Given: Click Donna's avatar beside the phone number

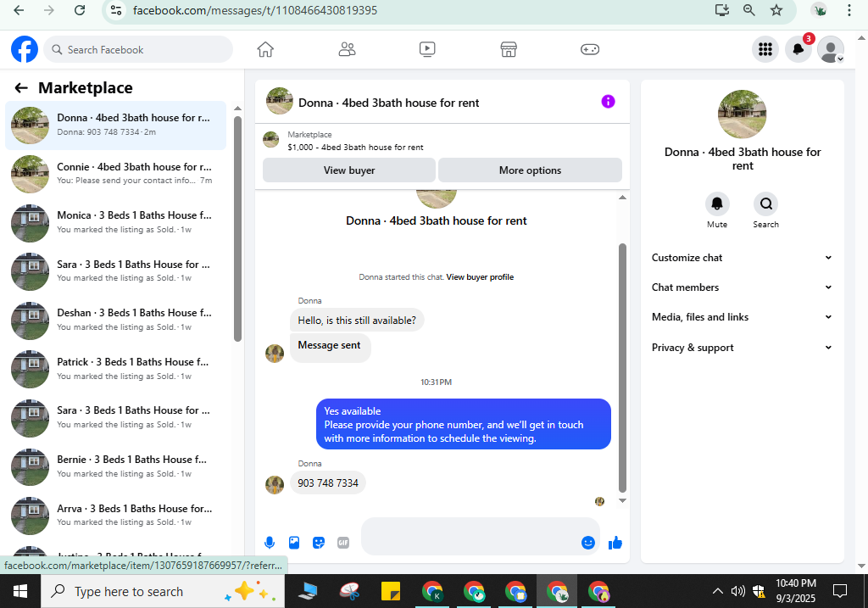Looking at the screenshot, I should [275, 485].
